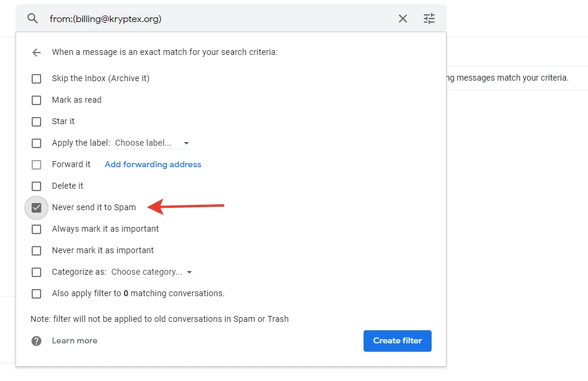
Task: Clear the search with the X icon
Action: 403,19
